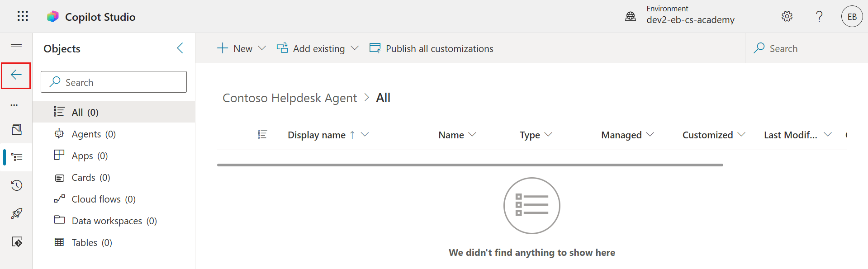
Task: Open the Add existing dropdown
Action: pyautogui.click(x=318, y=48)
